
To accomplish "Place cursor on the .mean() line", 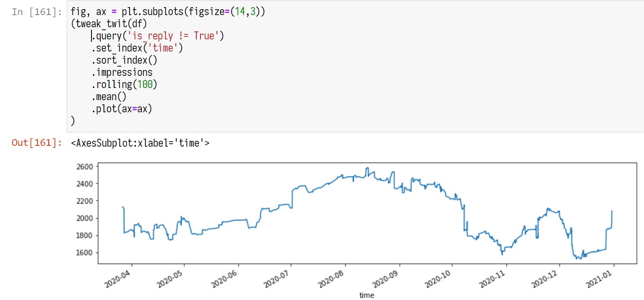I will tap(109, 97).
